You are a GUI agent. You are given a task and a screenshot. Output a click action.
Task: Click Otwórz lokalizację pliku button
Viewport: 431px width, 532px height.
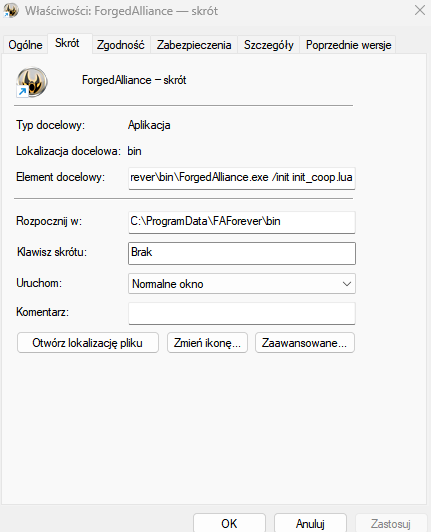click(88, 343)
